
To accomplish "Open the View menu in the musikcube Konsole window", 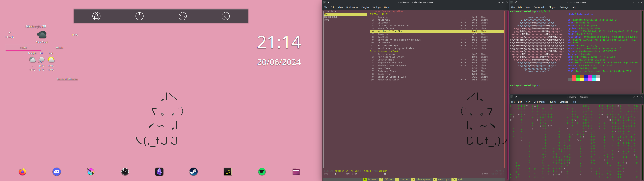I will click(340, 7).
